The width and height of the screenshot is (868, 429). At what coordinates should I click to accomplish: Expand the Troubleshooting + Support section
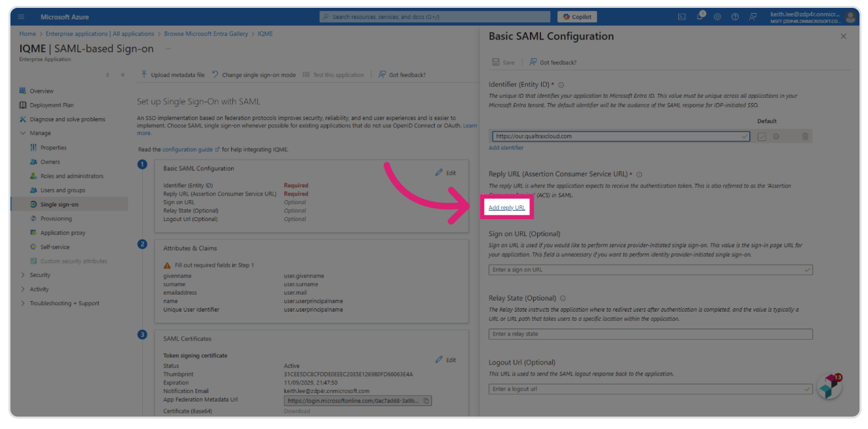point(23,303)
